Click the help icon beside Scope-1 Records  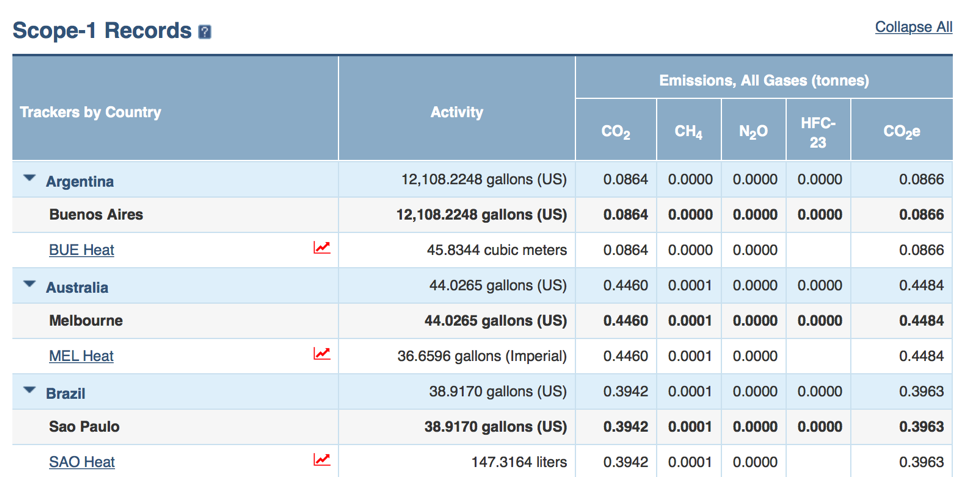(205, 32)
